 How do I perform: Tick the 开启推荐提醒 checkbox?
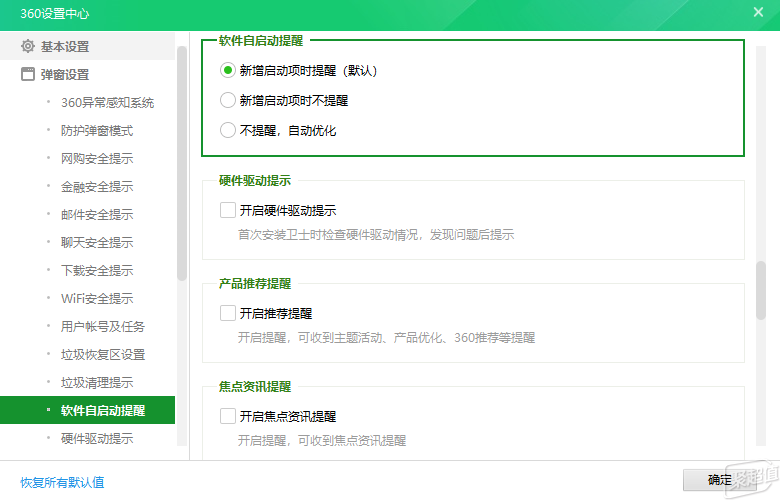(x=228, y=313)
